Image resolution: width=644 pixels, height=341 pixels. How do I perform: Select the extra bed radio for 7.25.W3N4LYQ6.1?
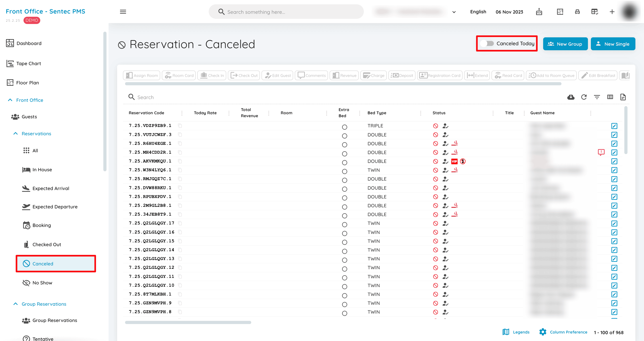pos(345,171)
